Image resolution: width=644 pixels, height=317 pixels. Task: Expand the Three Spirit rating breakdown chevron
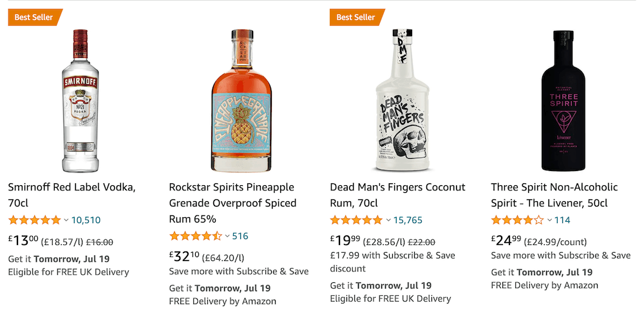point(549,221)
